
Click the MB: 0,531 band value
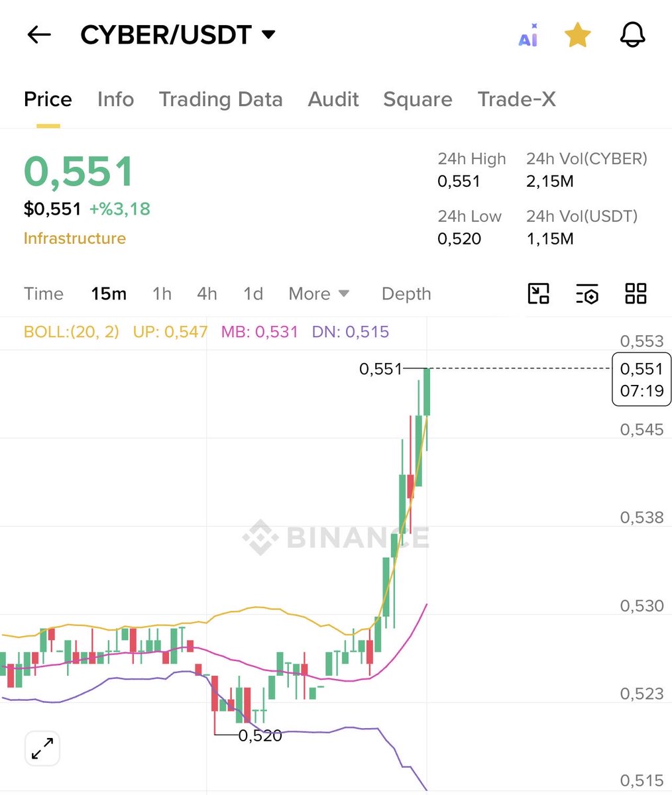(260, 332)
